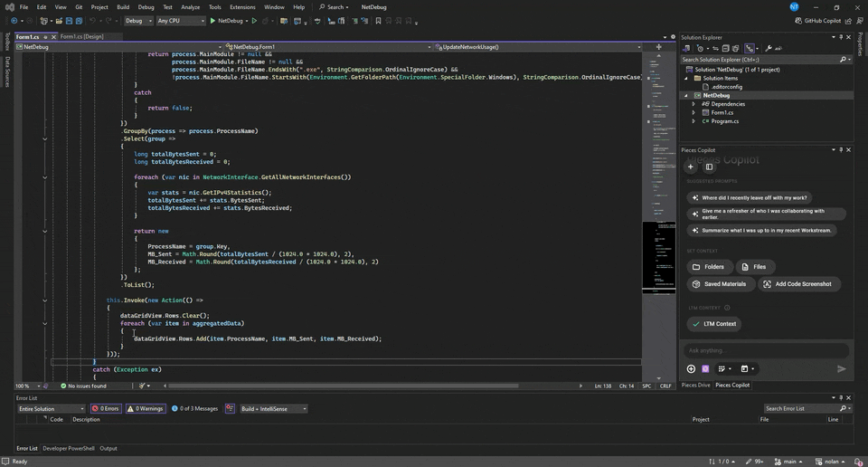The height and width of the screenshot is (467, 868).
Task: Click the NT user account avatar
Action: tap(794, 7)
